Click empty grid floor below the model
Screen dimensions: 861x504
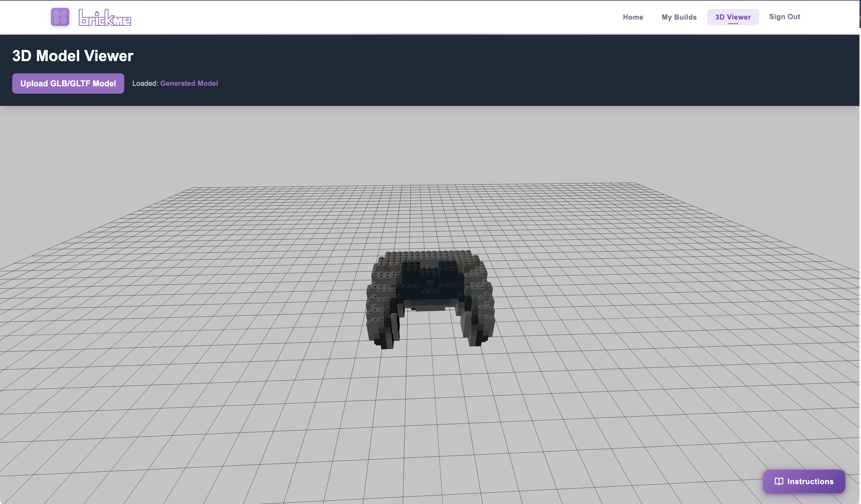coord(430,410)
